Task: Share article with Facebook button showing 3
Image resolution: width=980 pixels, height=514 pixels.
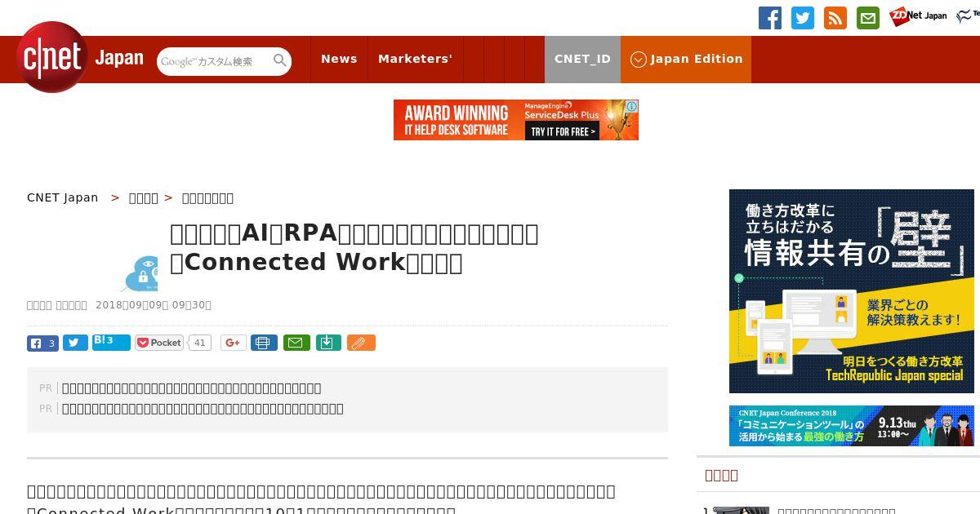Action: (x=42, y=343)
